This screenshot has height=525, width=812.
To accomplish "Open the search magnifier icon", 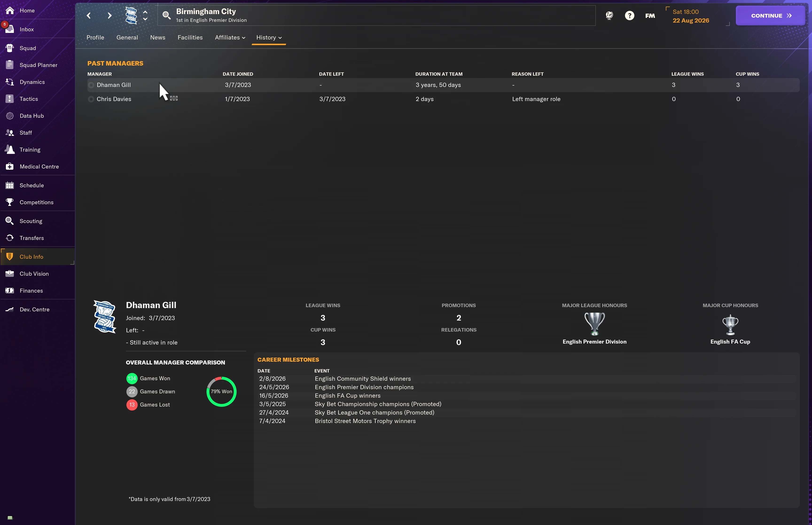I will coord(166,15).
